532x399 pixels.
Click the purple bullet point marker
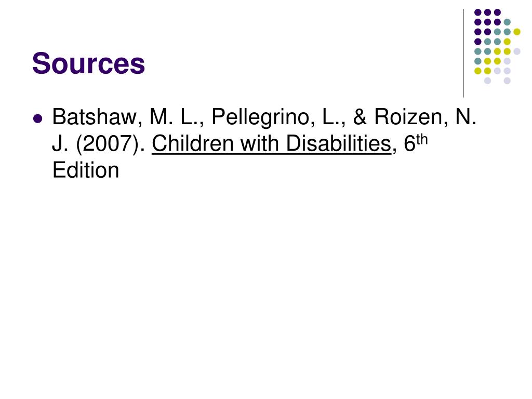tap(37, 118)
